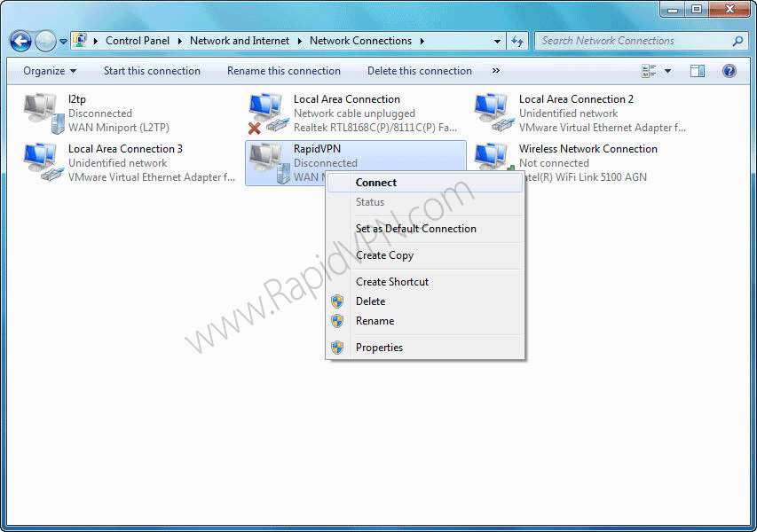
Task: Click WAN Miniport (L2TP) text
Action: pyautogui.click(x=118, y=128)
